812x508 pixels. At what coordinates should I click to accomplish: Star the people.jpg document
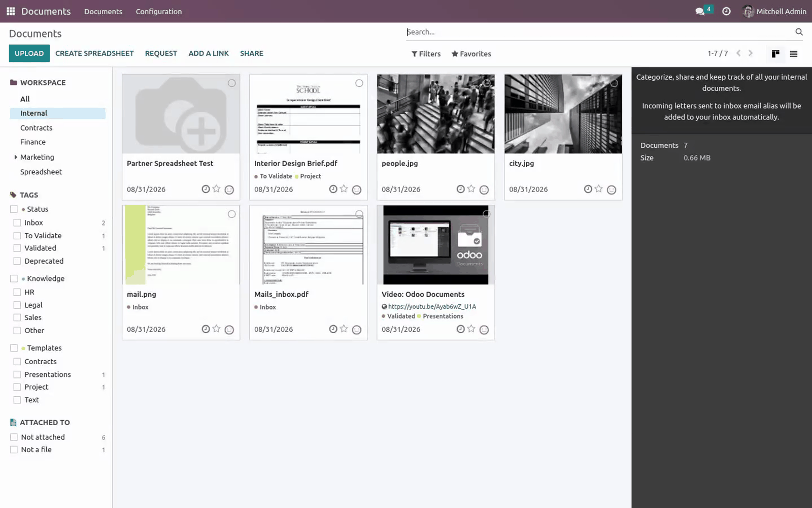[471, 189]
